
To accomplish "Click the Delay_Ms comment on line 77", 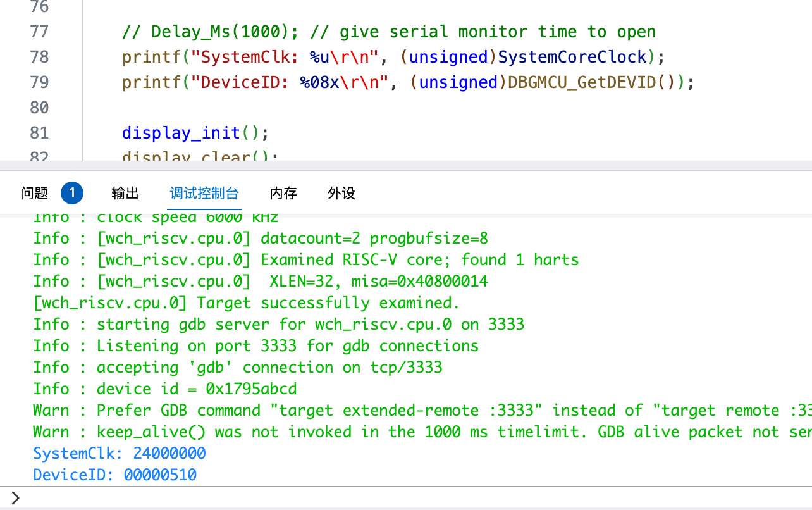I will [x=389, y=32].
